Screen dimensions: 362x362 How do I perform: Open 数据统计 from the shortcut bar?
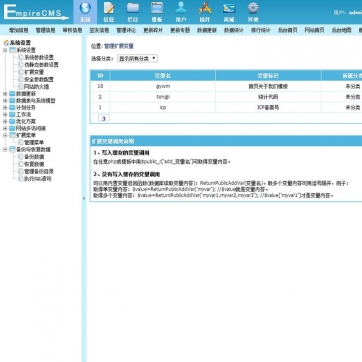tap(234, 30)
